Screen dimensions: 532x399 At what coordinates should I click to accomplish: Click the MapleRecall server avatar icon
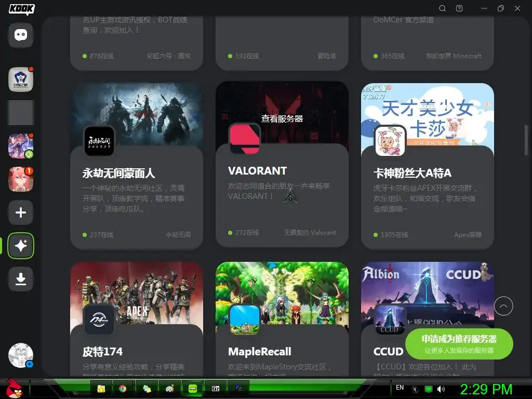click(245, 320)
